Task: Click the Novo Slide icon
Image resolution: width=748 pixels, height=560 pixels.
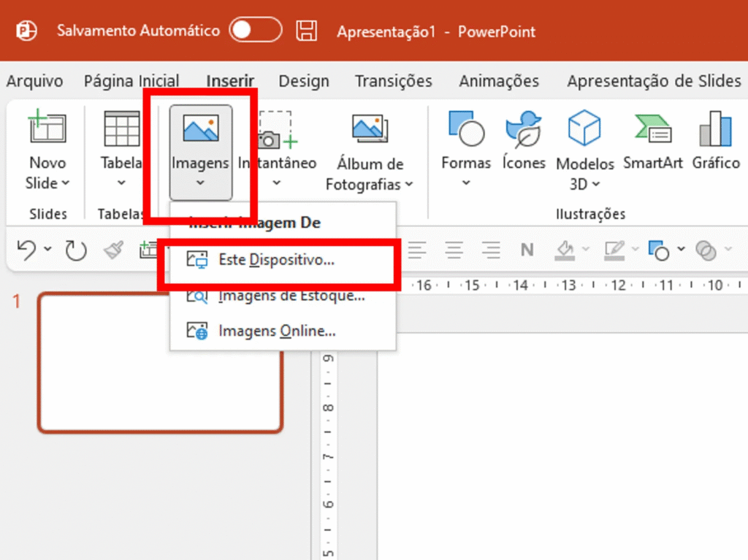Action: coord(47,129)
